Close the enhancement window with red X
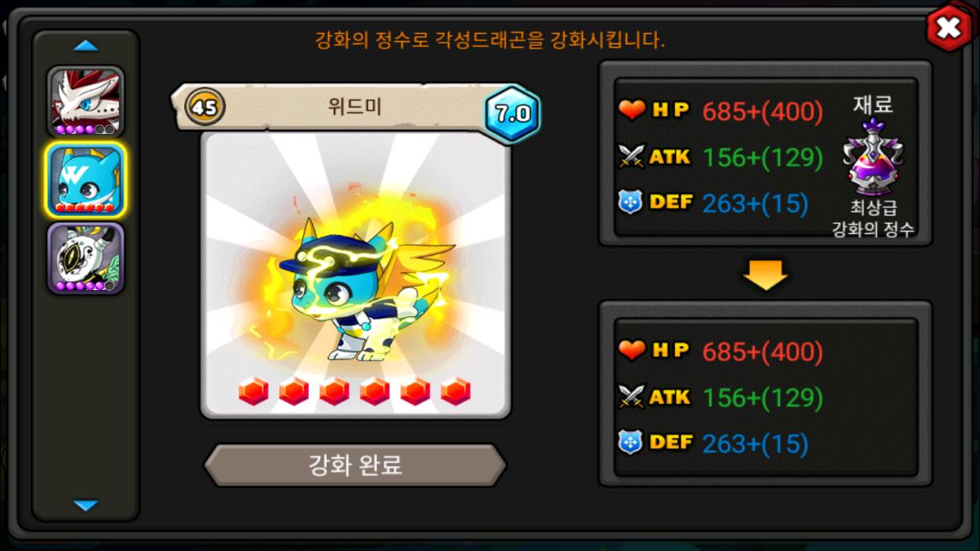 pos(948,28)
